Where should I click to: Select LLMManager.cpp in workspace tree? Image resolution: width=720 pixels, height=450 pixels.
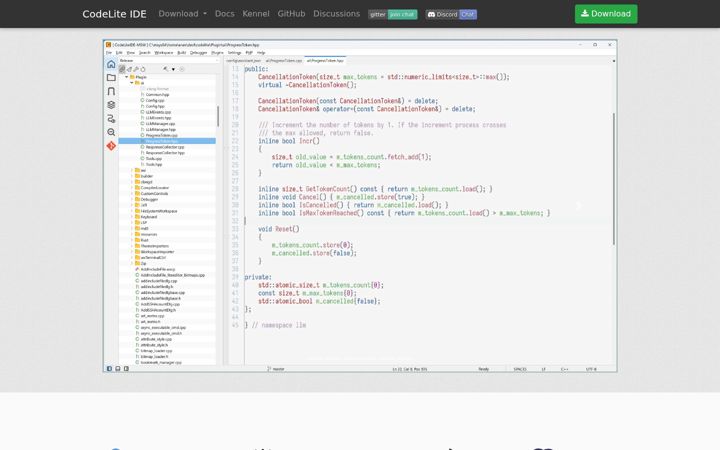pyautogui.click(x=158, y=124)
